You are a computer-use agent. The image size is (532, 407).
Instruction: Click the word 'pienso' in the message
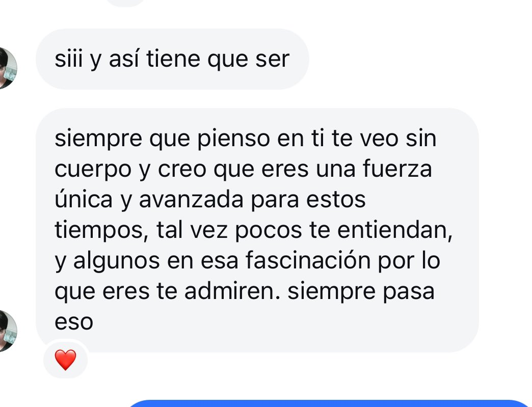234,139
